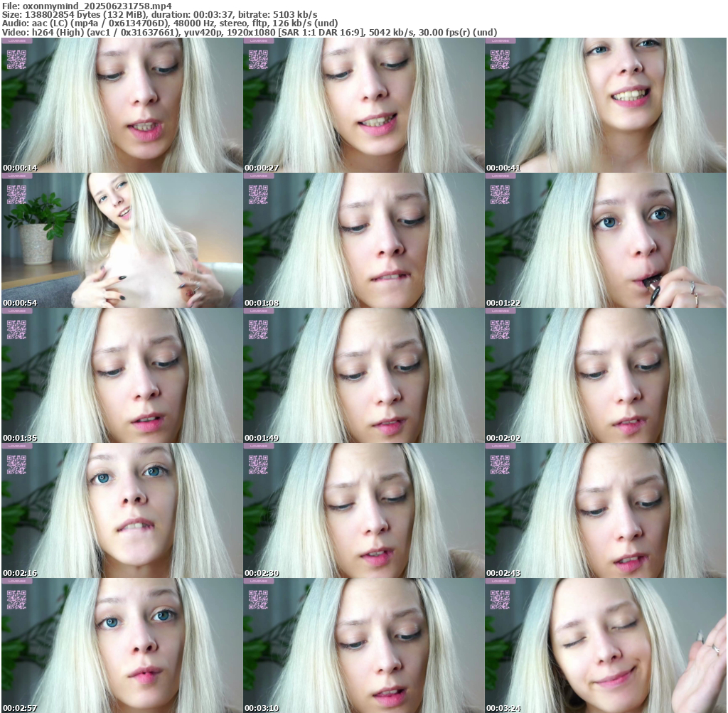Click the frame stamped 00:01:22
The height and width of the screenshot is (713, 728).
coord(605,240)
